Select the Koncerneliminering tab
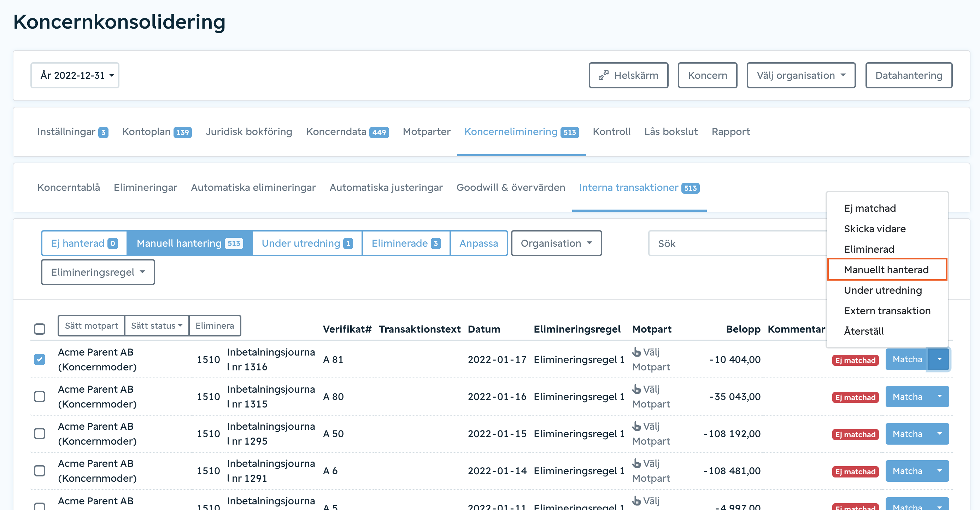 [521, 132]
